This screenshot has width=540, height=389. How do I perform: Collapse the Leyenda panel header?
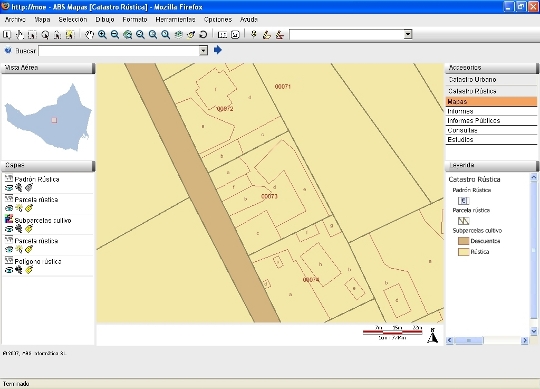point(491,166)
